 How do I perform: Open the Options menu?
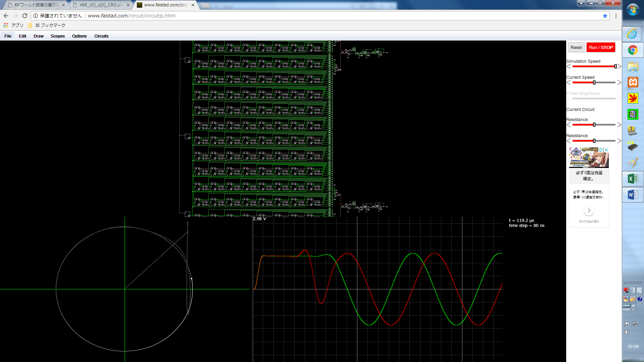click(x=79, y=36)
